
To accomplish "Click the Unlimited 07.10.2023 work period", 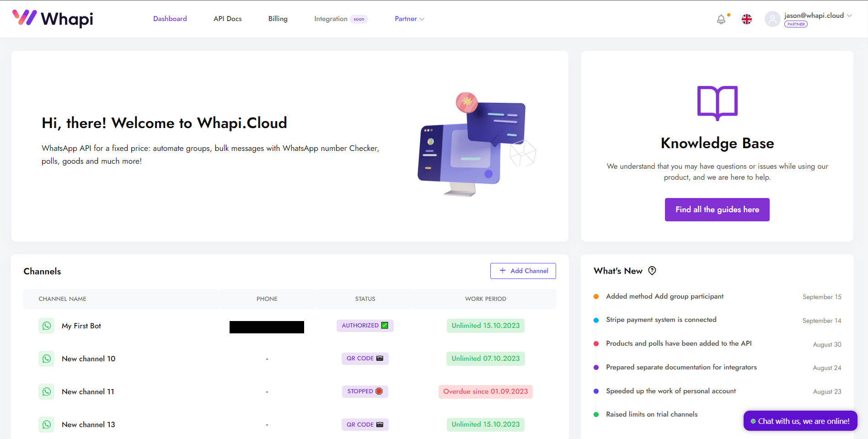I will (x=486, y=359).
